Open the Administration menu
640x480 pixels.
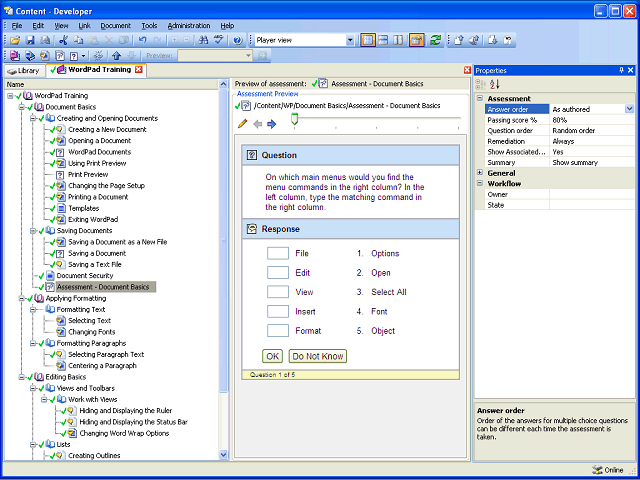189,26
